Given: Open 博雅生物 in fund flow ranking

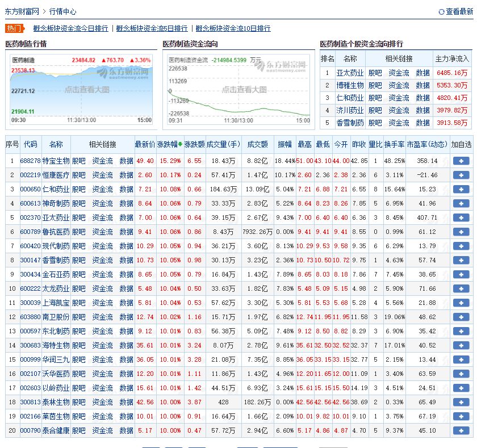Looking at the screenshot, I should [x=350, y=86].
